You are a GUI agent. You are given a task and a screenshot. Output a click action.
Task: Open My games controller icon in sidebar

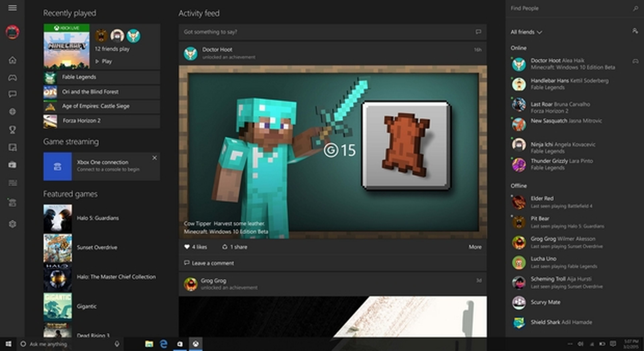[x=12, y=78]
